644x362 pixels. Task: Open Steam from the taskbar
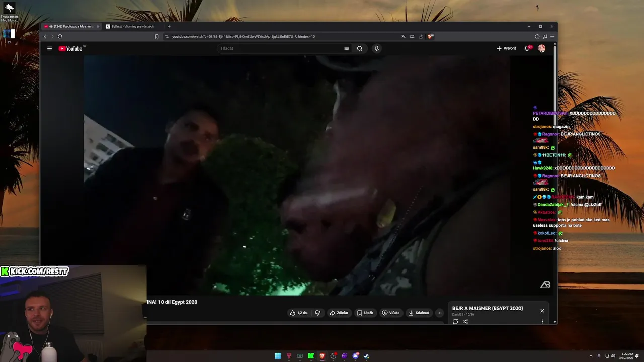(366, 356)
